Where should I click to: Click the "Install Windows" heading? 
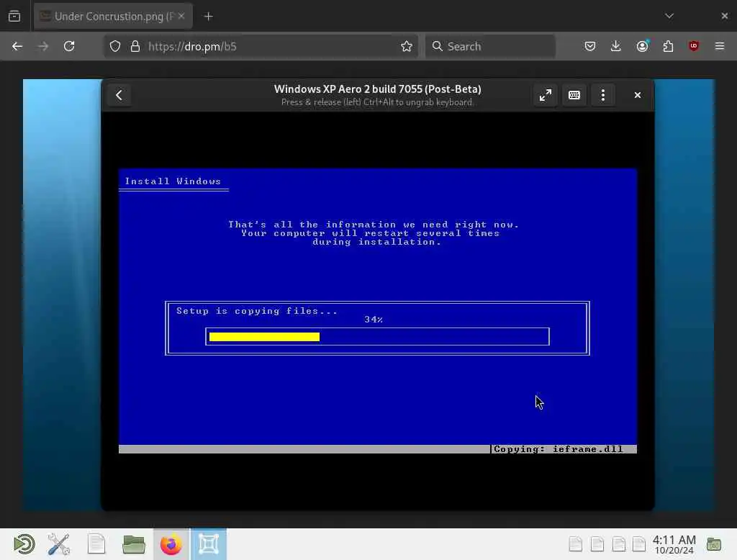(x=173, y=181)
